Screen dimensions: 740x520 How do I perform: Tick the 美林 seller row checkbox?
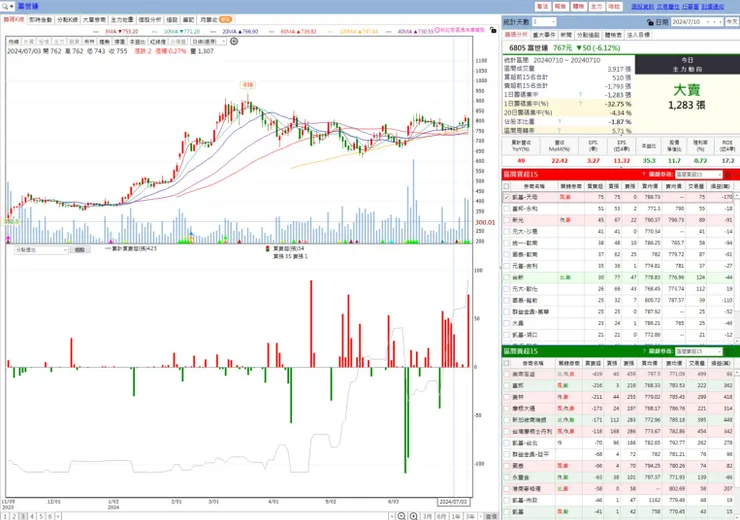pos(506,397)
